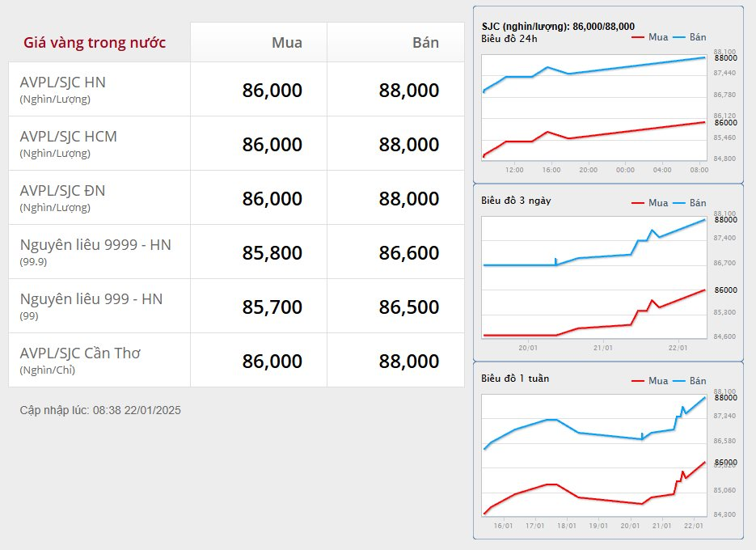Click the Mua column header
756x550 pixels.
(x=287, y=42)
